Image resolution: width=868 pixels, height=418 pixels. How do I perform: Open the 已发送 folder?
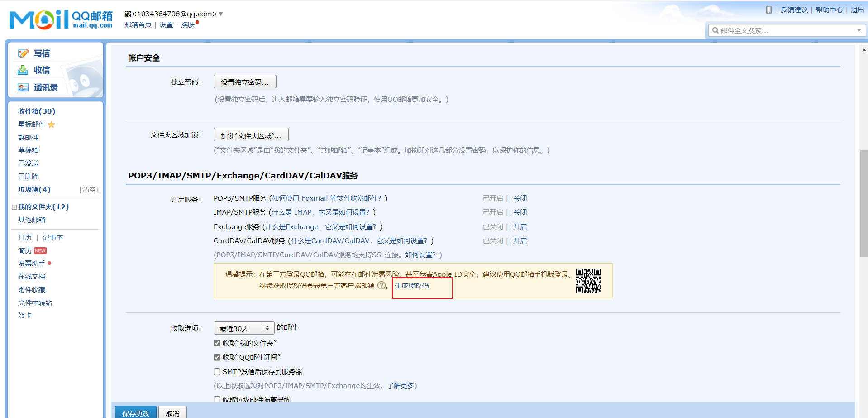28,163
